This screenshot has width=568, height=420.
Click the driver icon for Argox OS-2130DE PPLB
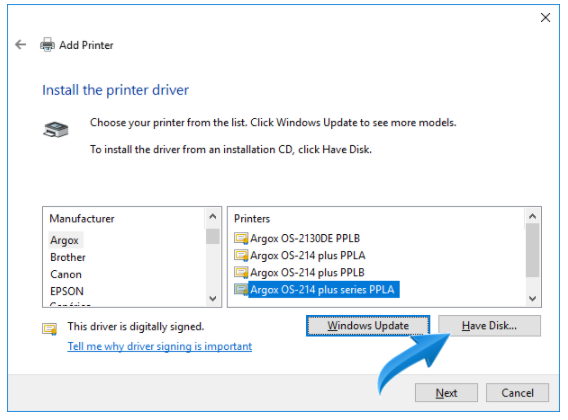point(241,238)
